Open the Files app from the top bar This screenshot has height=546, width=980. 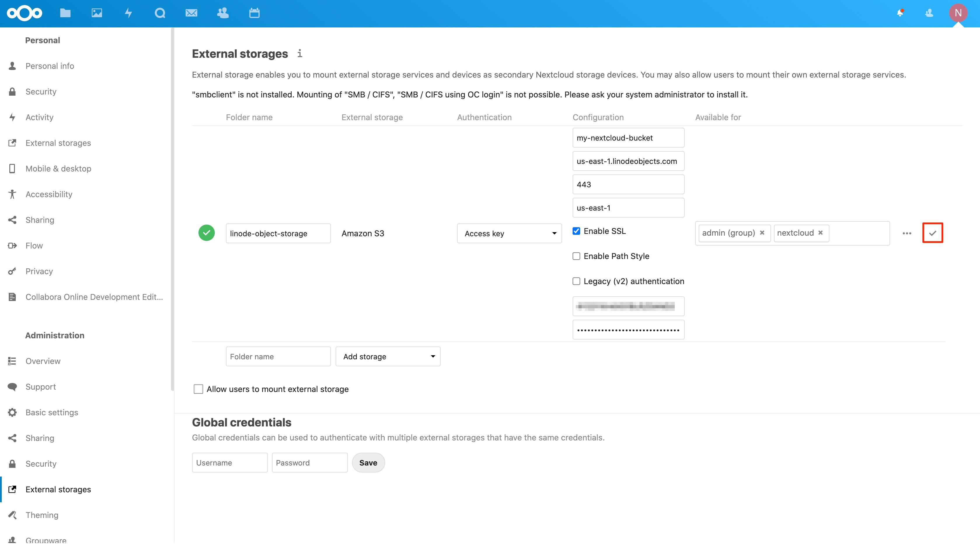pos(65,13)
